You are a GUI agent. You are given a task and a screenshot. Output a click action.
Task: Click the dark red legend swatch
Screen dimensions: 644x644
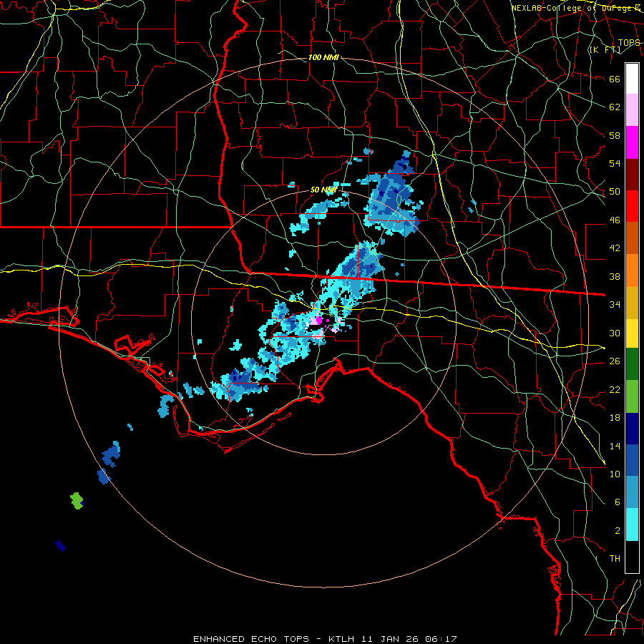pos(632,174)
